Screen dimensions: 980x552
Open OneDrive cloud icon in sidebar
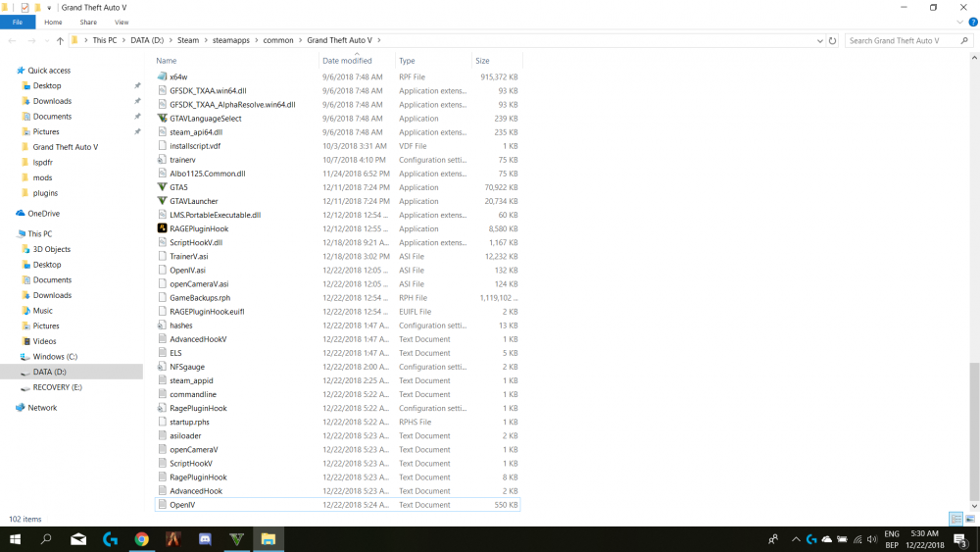(x=21, y=213)
